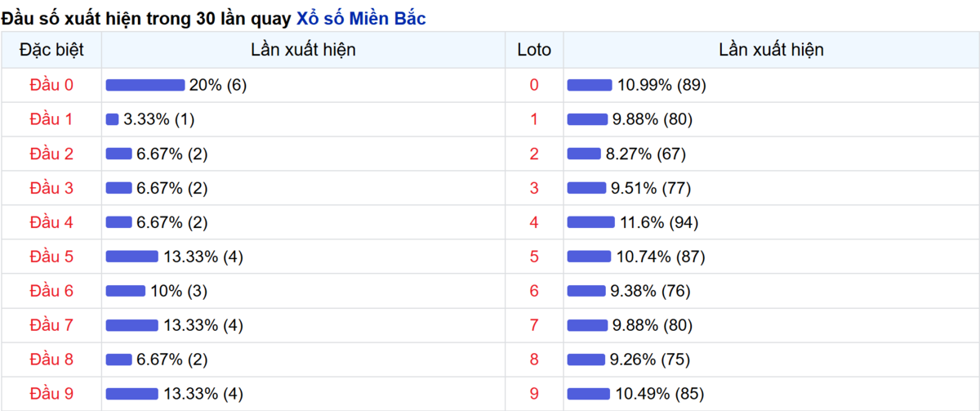Select Loto number 4

534,222
